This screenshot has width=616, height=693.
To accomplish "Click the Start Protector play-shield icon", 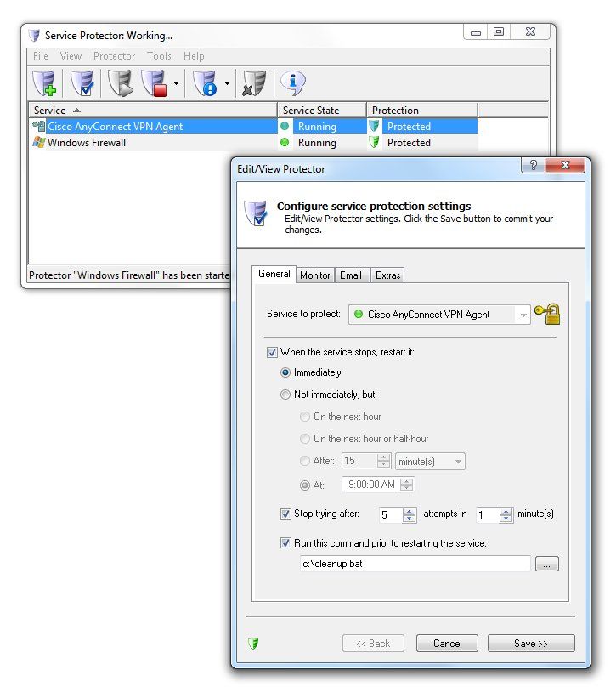I will [x=121, y=83].
